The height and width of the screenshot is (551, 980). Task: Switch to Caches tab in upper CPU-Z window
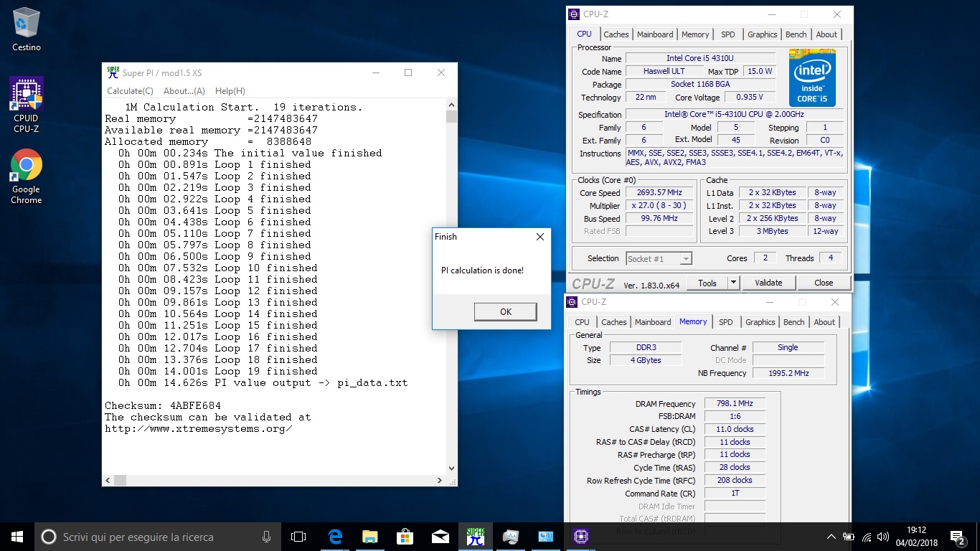pos(616,34)
